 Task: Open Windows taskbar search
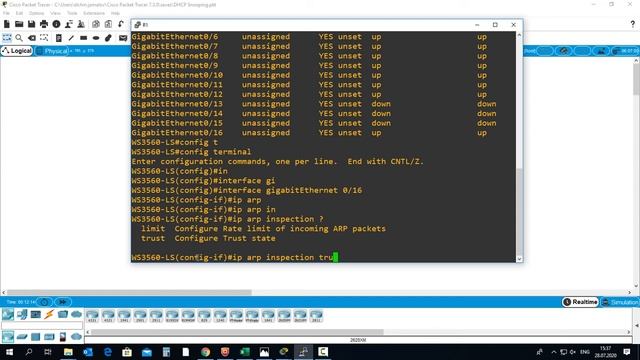[x=29, y=352]
